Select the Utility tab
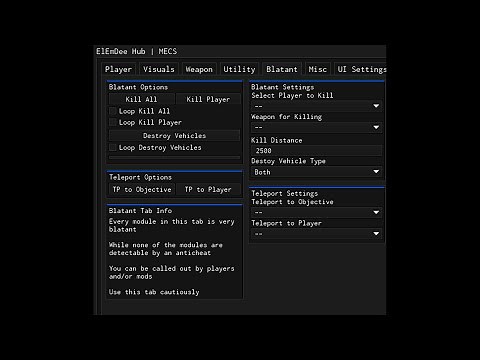Image resolution: width=480 pixels, height=360 pixels. coord(239,69)
